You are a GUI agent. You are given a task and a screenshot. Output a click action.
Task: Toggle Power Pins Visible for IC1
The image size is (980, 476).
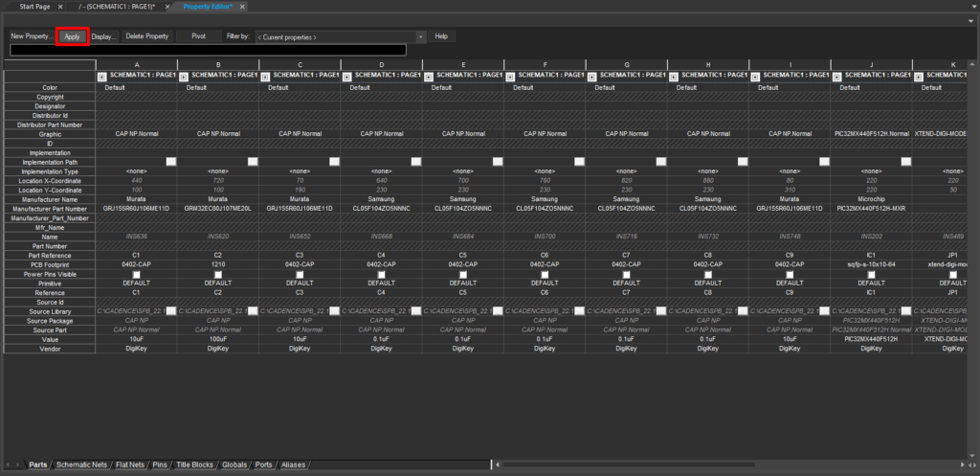pyautogui.click(x=871, y=275)
